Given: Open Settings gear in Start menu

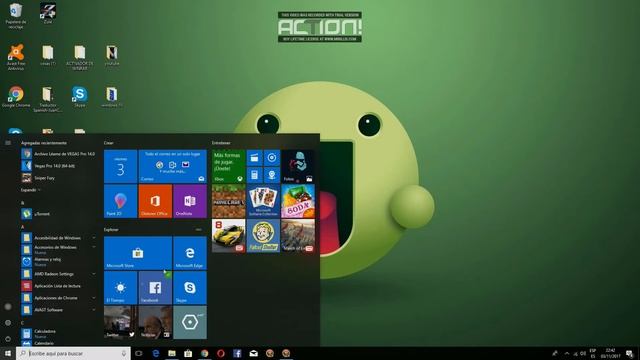Looking at the screenshot, I should pos(8,323).
